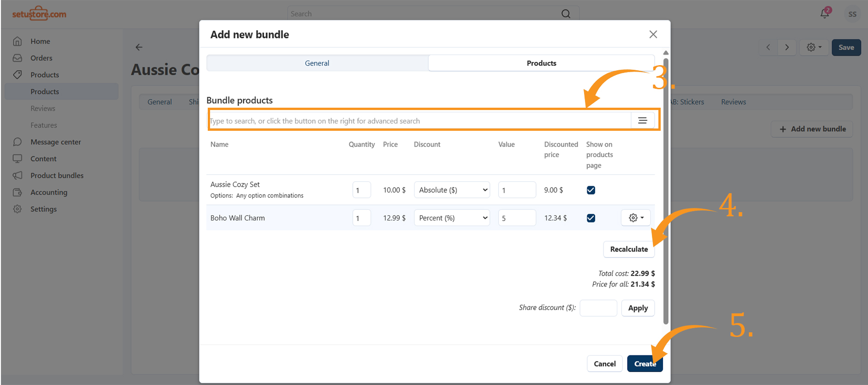Click the Total cost 22.99 $ value
This screenshot has width=868, height=385.
pyautogui.click(x=643, y=273)
